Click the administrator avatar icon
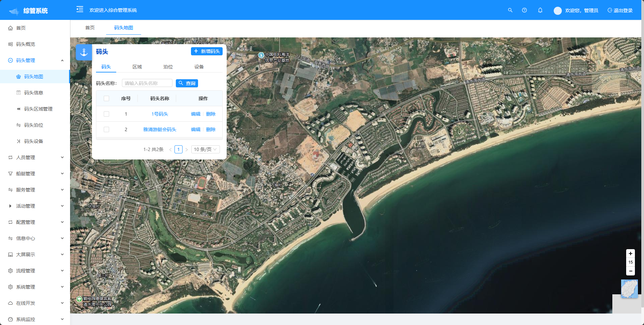The width and height of the screenshot is (644, 325). tap(557, 10)
